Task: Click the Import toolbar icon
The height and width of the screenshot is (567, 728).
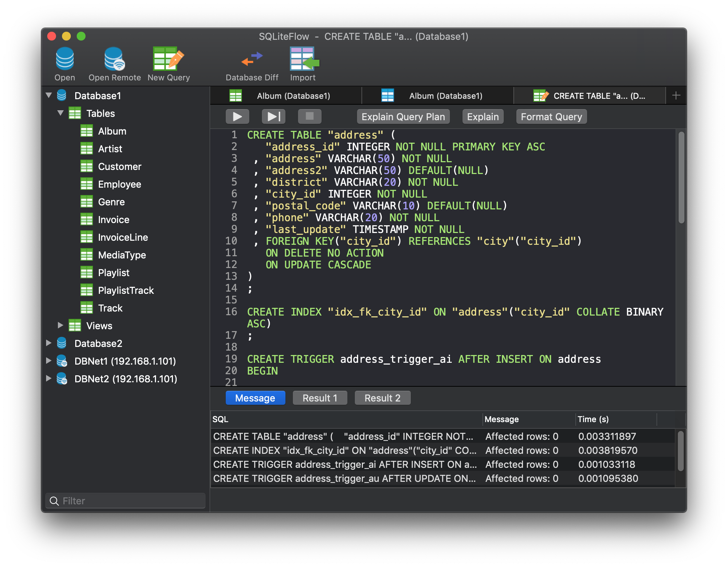Action: coord(304,59)
